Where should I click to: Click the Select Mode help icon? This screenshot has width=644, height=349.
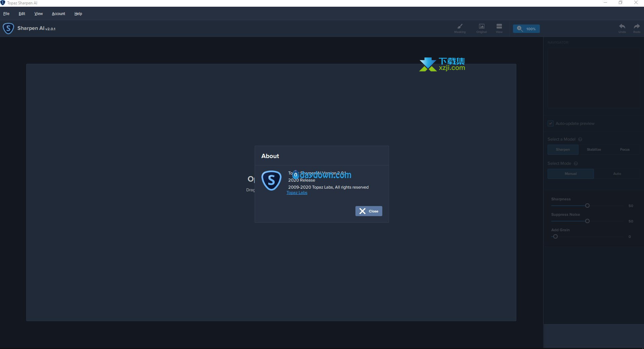[x=576, y=163]
